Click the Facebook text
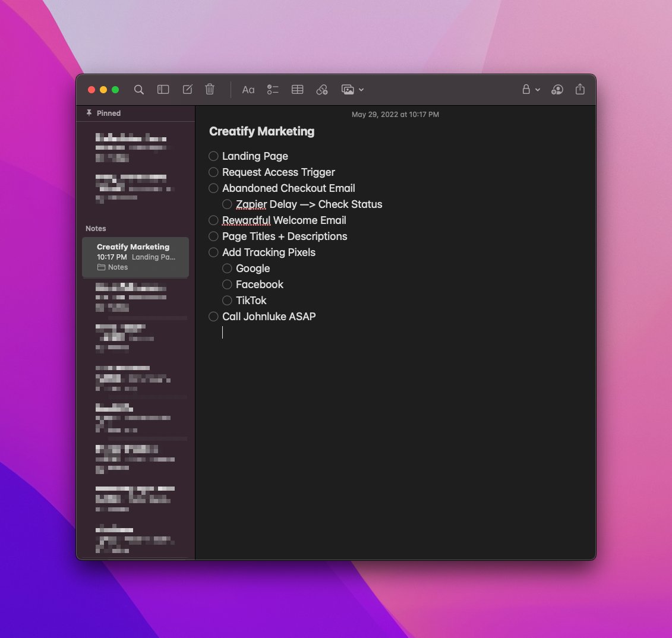The image size is (672, 638). click(x=260, y=285)
